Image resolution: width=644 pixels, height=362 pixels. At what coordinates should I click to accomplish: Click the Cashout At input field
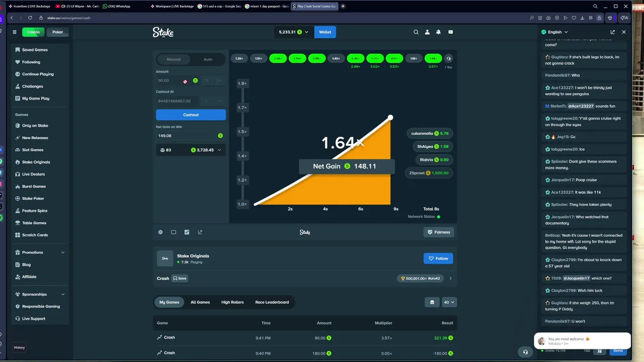coord(177,101)
